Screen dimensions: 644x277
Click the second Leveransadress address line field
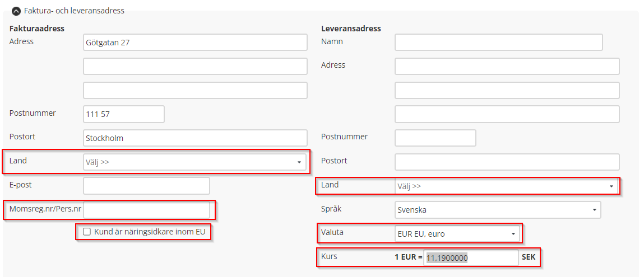[x=507, y=90]
